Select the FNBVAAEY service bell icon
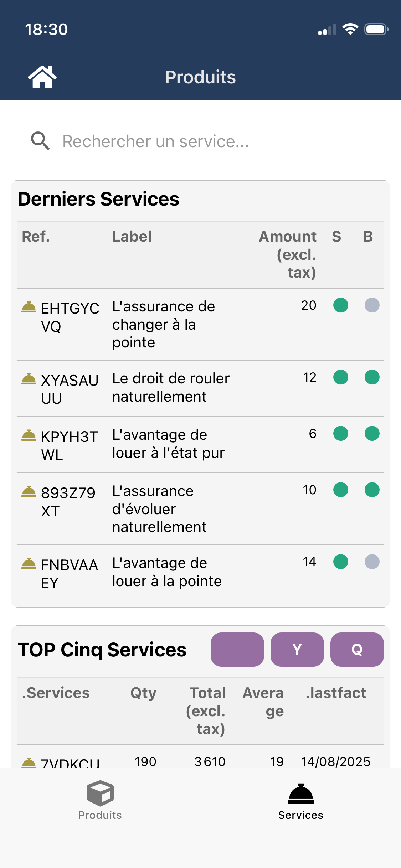Screen dimensions: 401x868 click(x=29, y=563)
